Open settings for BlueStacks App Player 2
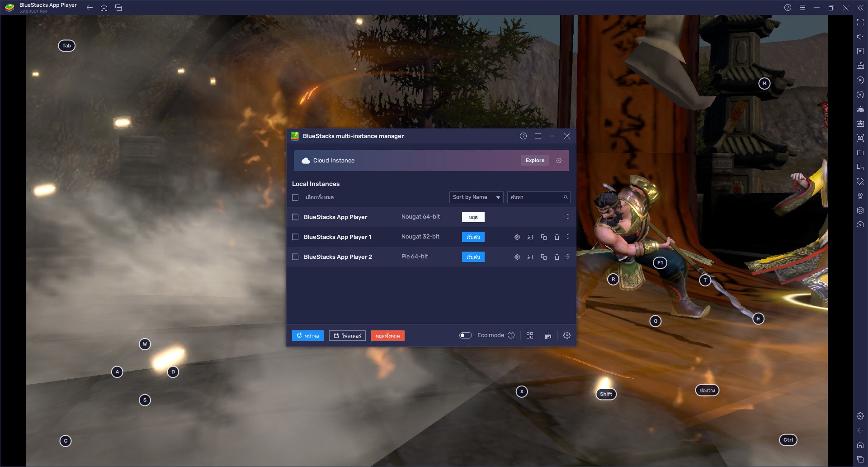This screenshot has height=467, width=868. [517, 257]
